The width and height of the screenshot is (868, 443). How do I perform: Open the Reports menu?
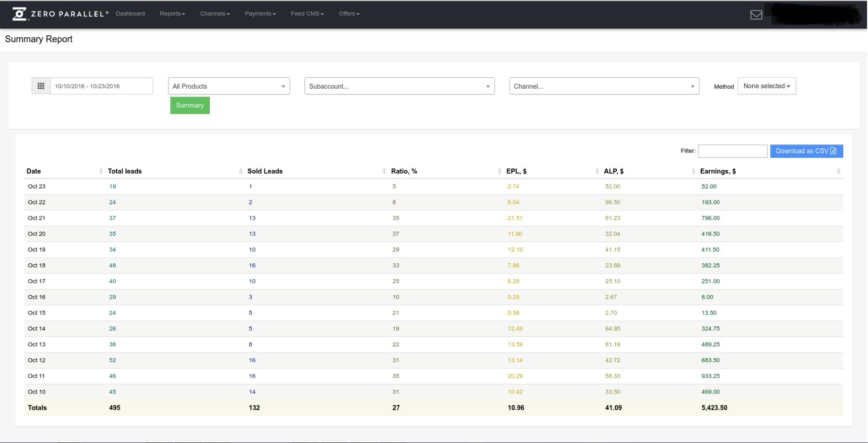click(172, 14)
